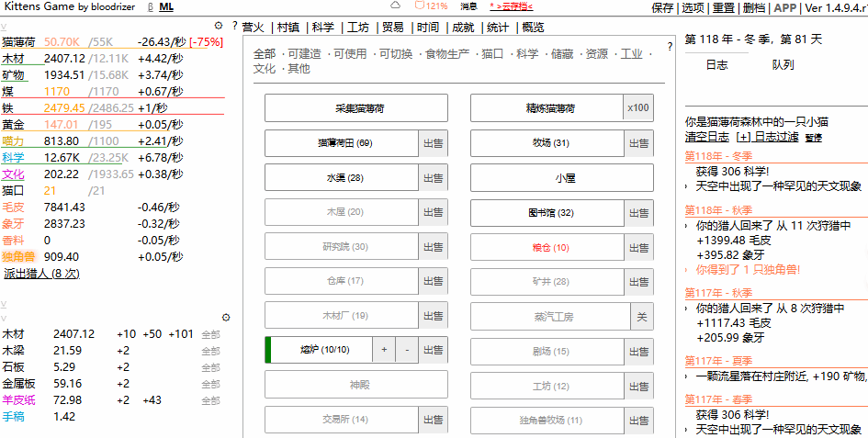The height and width of the screenshot is (438, 868).
Task: Click 清空日志 to clear the log
Action: [706, 137]
